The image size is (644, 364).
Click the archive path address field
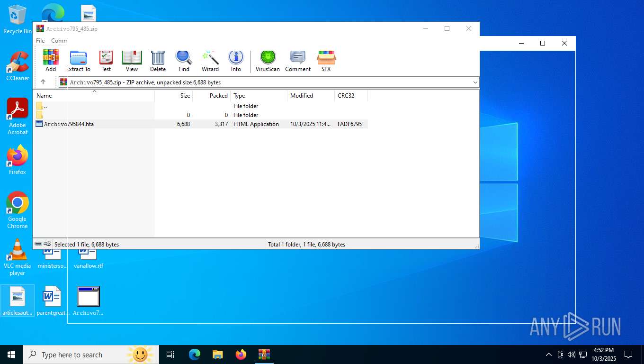[268, 82]
